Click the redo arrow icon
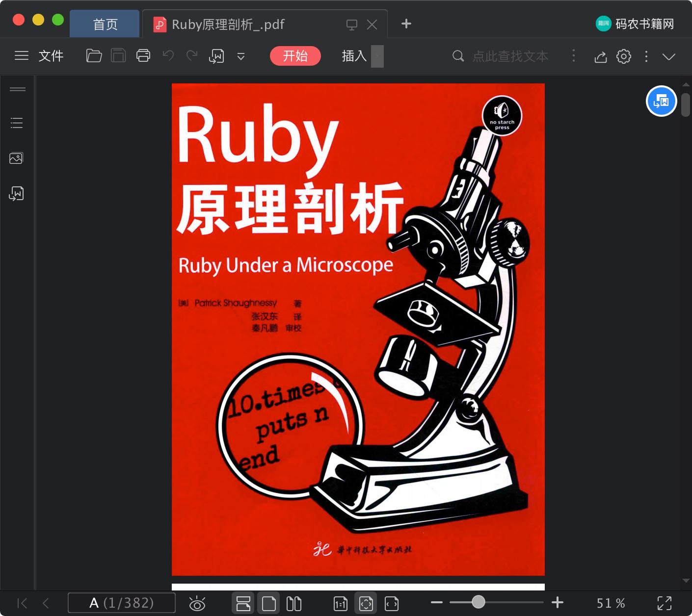The width and height of the screenshot is (692, 616). (x=192, y=56)
